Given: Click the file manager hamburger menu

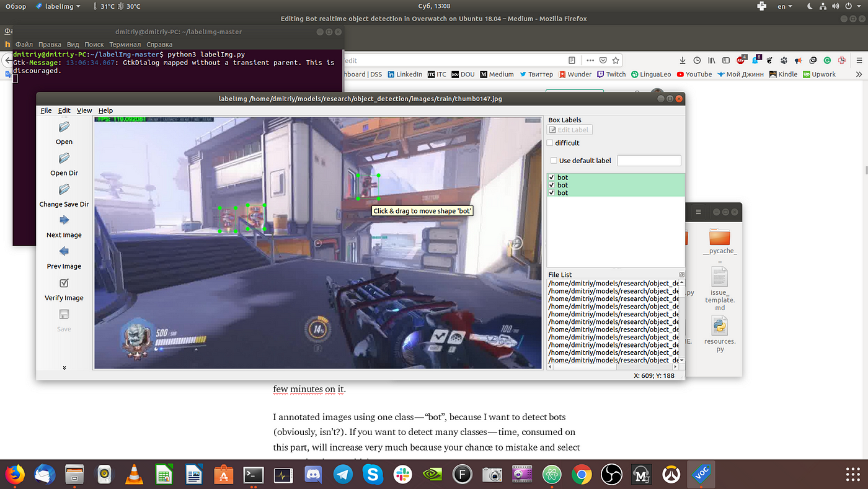Looking at the screenshot, I should [698, 212].
